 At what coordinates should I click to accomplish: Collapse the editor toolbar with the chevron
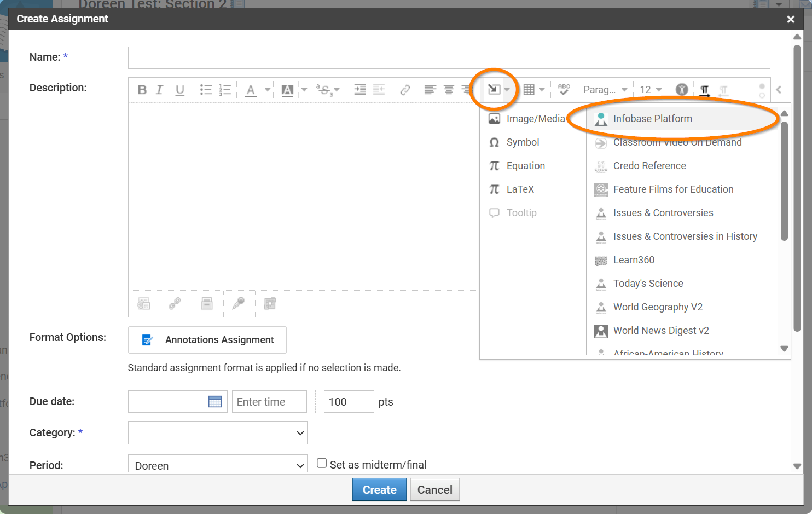tap(779, 90)
